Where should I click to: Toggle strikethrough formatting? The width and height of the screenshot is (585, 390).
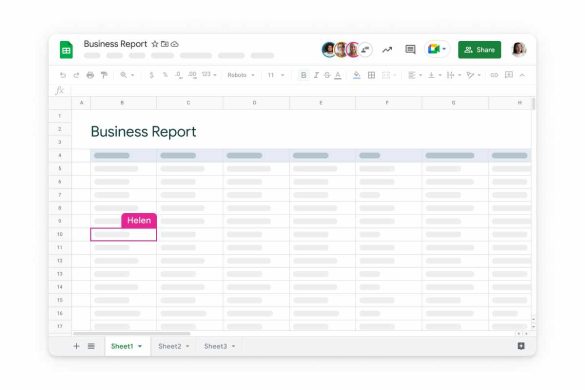click(x=327, y=75)
